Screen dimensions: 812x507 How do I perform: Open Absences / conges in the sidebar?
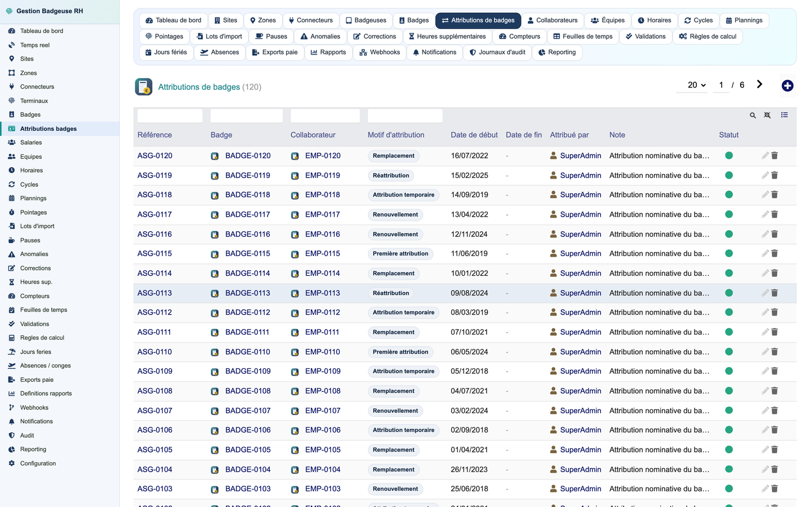pyautogui.click(x=46, y=366)
